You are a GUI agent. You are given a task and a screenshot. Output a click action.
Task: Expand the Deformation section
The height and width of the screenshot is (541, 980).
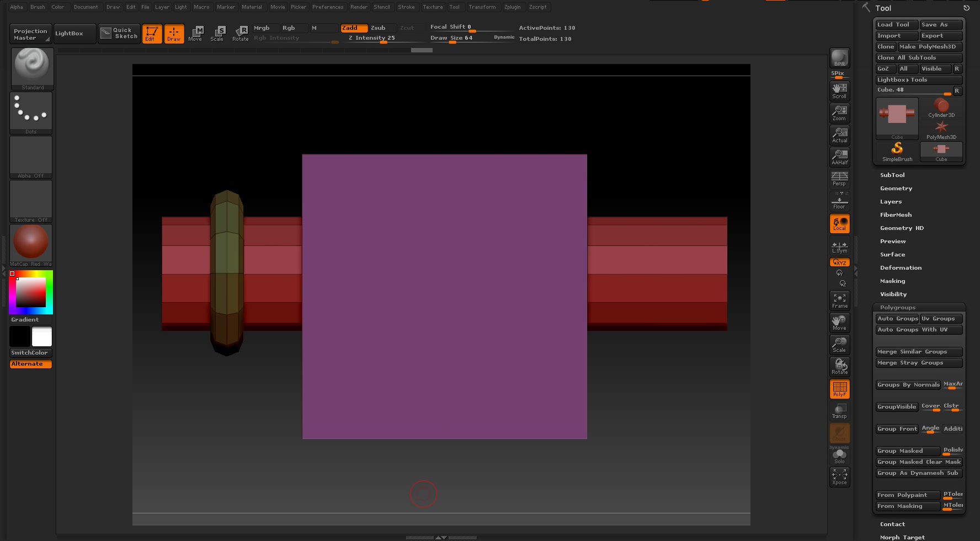pos(901,268)
